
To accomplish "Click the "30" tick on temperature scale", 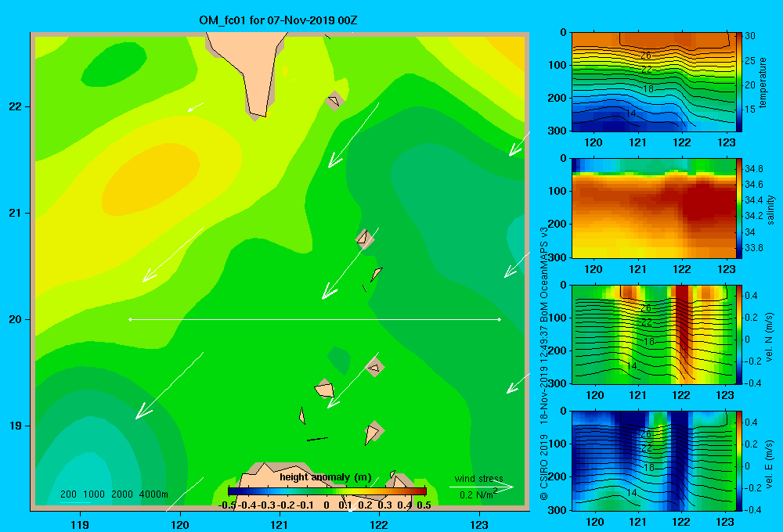I will (750, 36).
